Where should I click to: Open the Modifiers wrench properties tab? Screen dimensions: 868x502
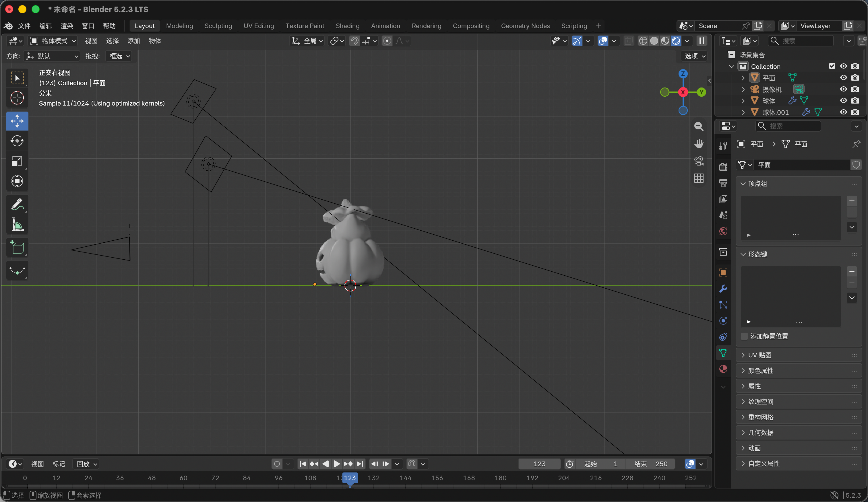(x=723, y=289)
